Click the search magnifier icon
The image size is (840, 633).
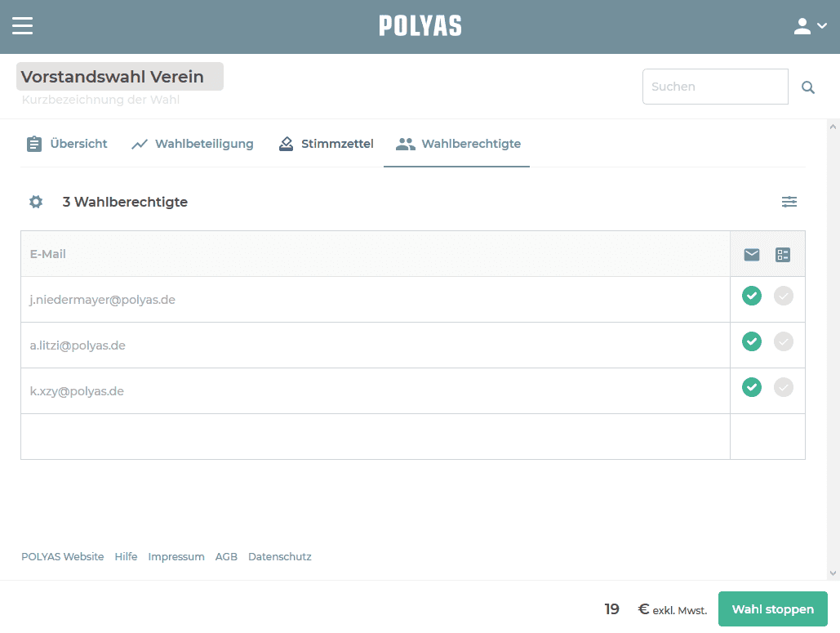[x=808, y=87]
